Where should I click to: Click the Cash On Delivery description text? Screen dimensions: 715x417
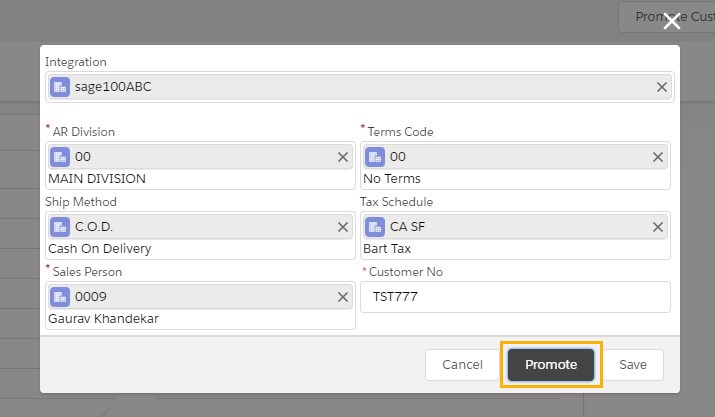(100, 249)
